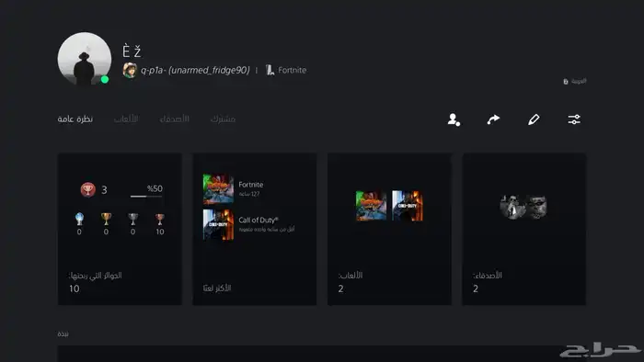Click the الألعاب: 2 games count label
The image size is (644, 362).
point(351,282)
